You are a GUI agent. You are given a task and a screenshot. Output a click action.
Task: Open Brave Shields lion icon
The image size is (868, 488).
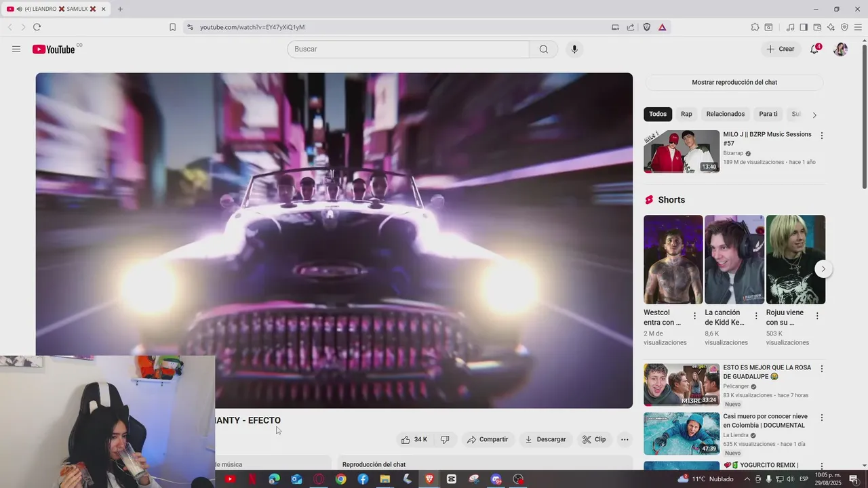tap(646, 27)
